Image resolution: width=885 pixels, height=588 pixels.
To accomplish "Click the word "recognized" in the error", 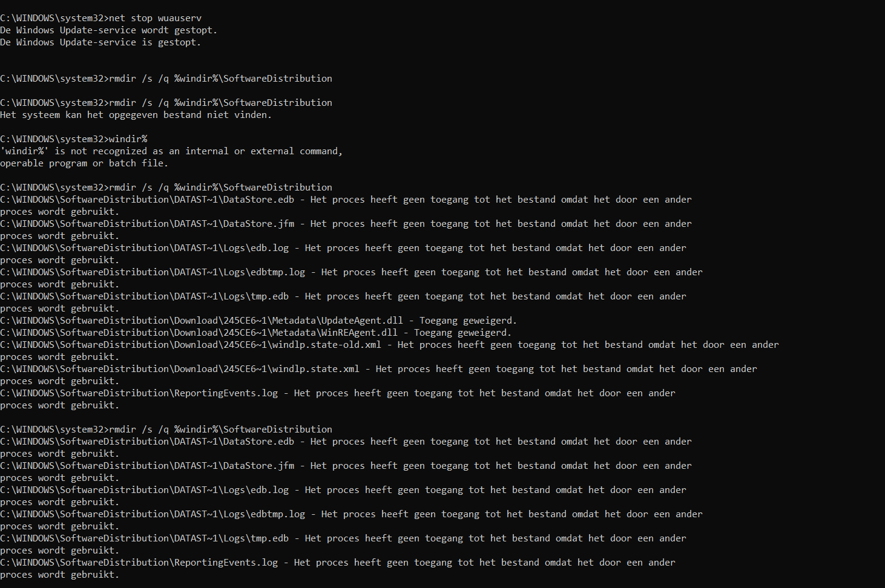I will tap(119, 151).
